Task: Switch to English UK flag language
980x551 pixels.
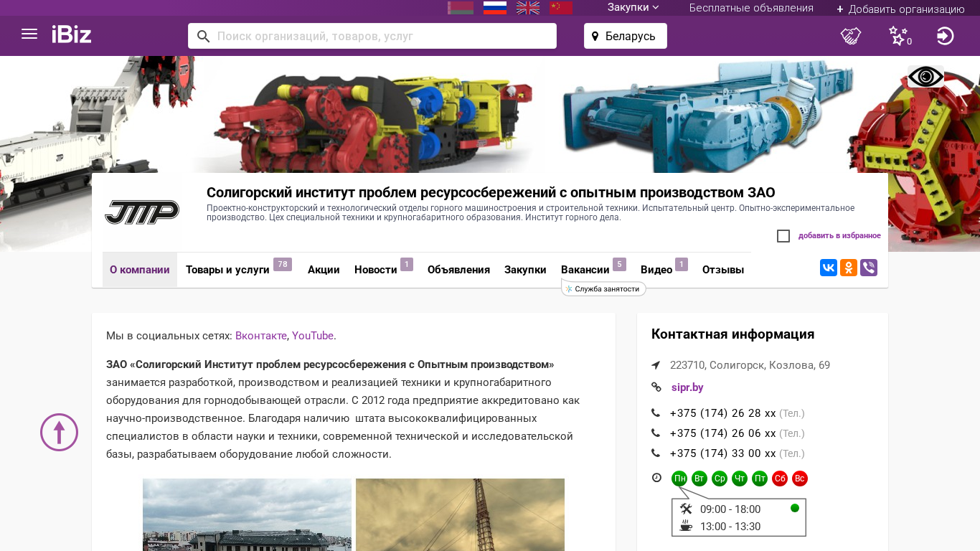Action: point(528,8)
